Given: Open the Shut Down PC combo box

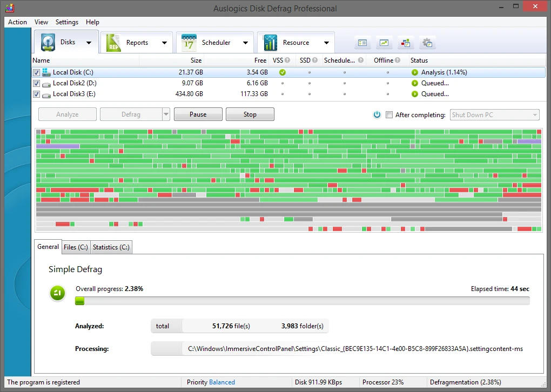Looking at the screenshot, I should 494,114.
